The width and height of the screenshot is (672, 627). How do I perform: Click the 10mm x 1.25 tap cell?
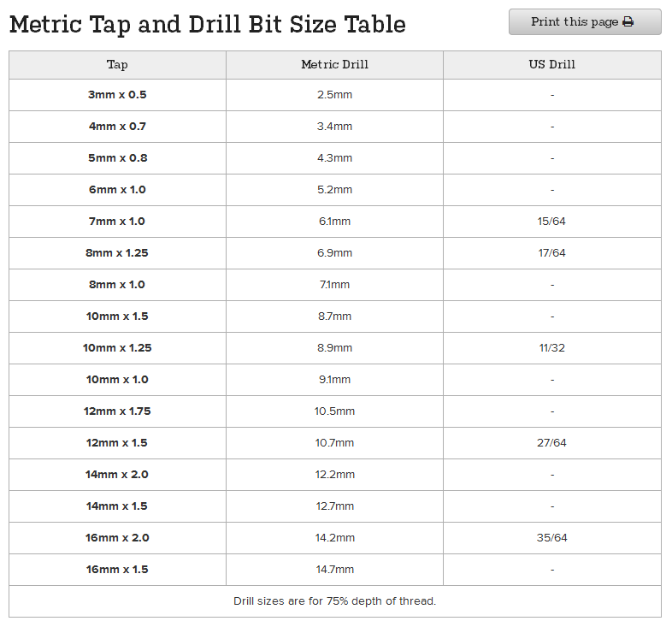[117, 348]
